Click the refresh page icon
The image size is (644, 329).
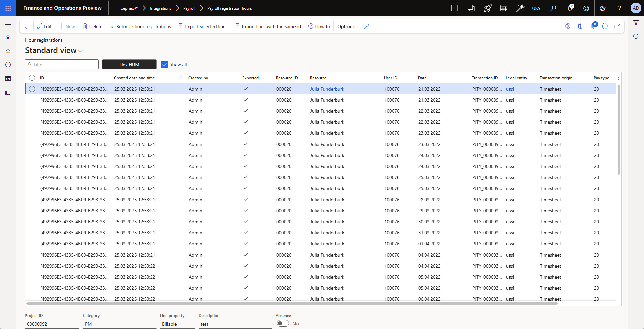605,26
